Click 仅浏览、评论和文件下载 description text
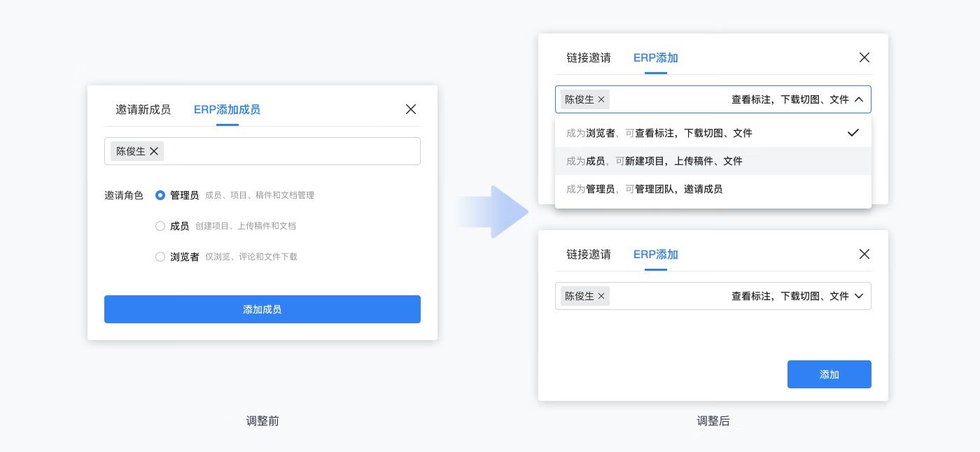Screen dimensions: 980x452 (x=251, y=257)
